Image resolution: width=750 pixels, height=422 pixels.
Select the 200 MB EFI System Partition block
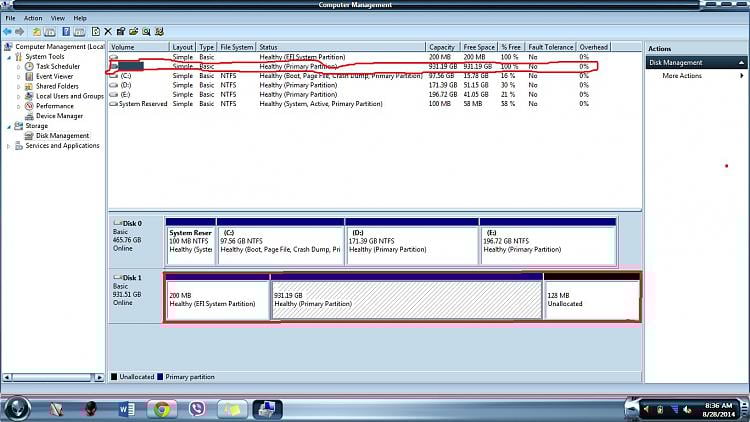(218, 299)
